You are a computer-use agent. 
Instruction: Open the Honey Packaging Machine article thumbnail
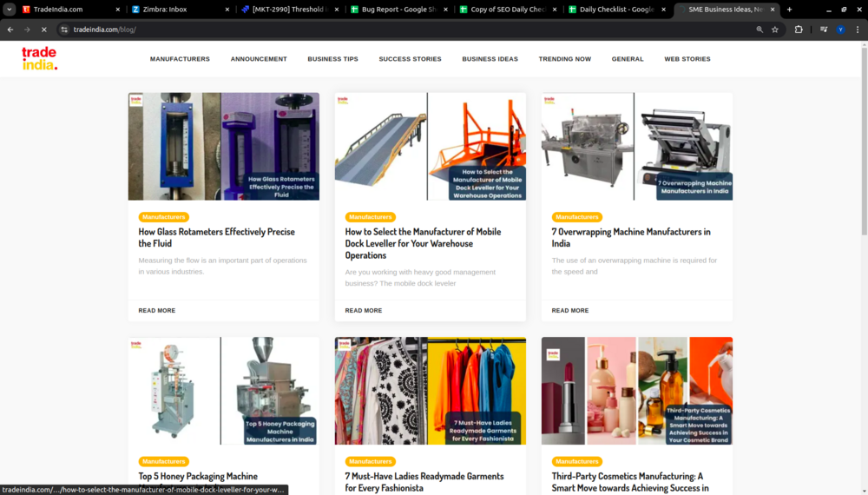click(224, 391)
